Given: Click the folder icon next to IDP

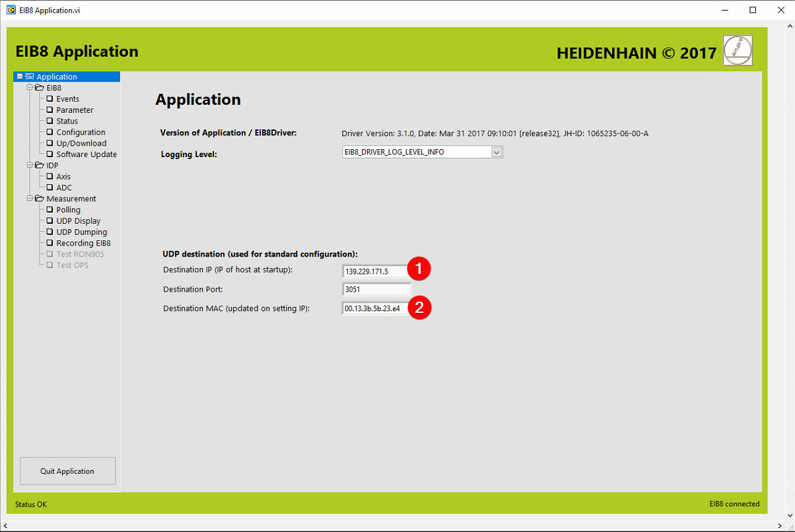Looking at the screenshot, I should pyautogui.click(x=40, y=166).
